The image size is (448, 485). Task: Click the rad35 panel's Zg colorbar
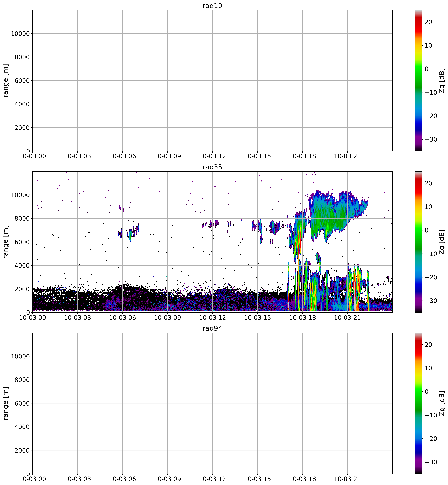(418, 242)
